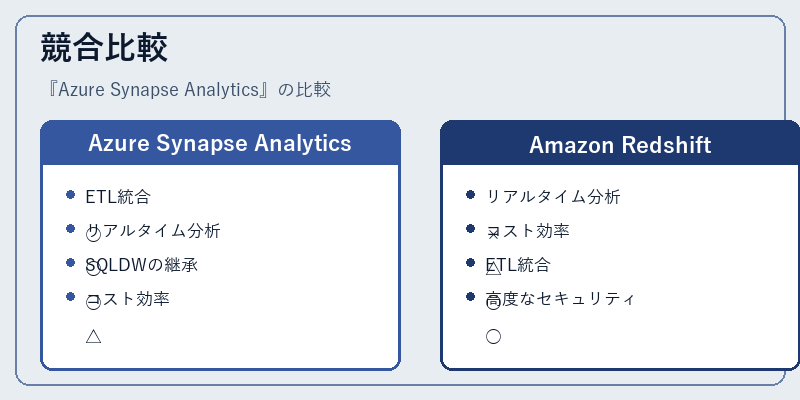Screen dimensions: 800x400
Task: Click リアルタイム分析 text in Redshift card
Action: coord(553,196)
